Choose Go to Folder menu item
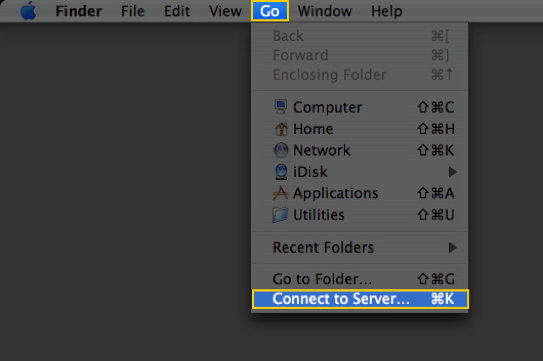Viewport: 543px width, 361px height. tap(359, 279)
